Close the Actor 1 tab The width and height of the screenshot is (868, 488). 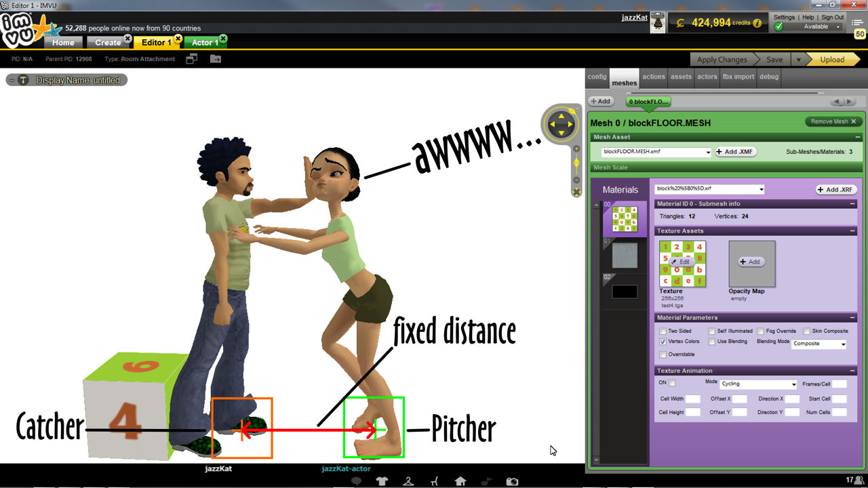pos(223,39)
